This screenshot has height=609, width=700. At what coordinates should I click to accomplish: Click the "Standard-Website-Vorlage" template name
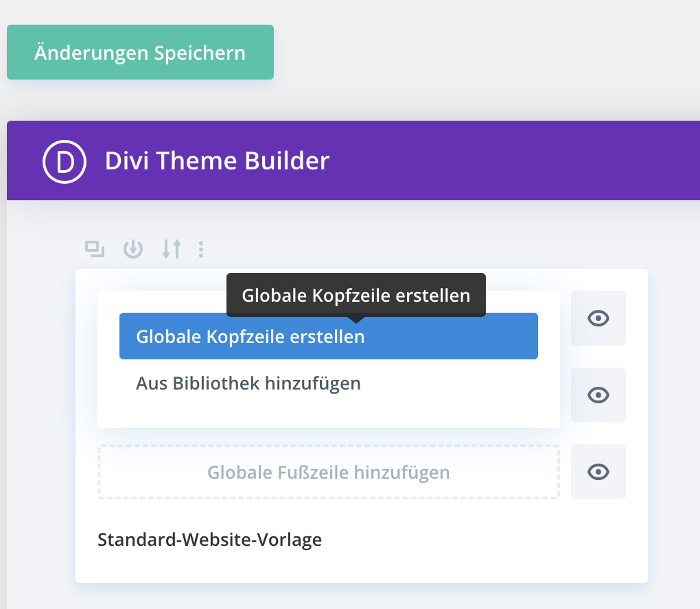(209, 540)
